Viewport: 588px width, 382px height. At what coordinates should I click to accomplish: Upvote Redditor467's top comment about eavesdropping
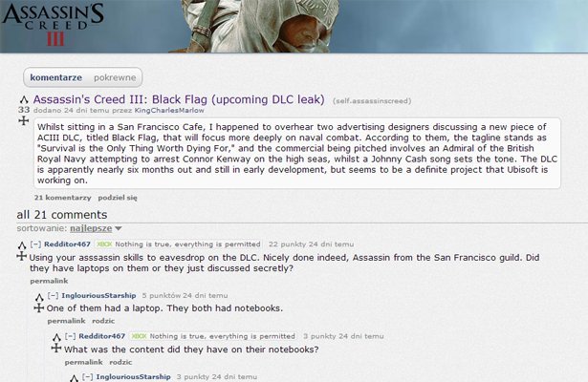22,245
